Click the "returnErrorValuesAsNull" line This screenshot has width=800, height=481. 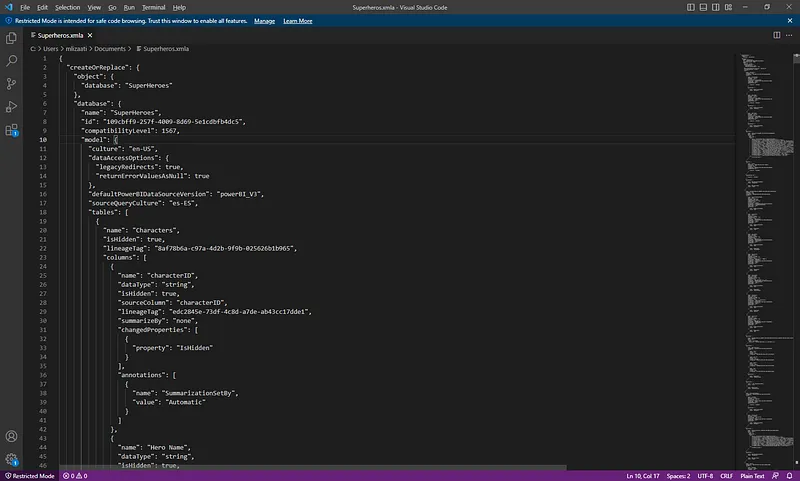tap(153, 176)
